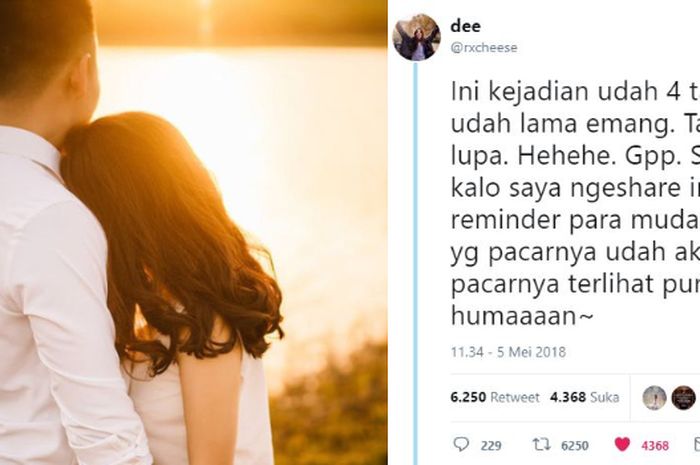Viewport: 700px width, 465px height.
Task: Click the timestamp 11.34 - 5 Mei 2018
Action: coord(508,352)
